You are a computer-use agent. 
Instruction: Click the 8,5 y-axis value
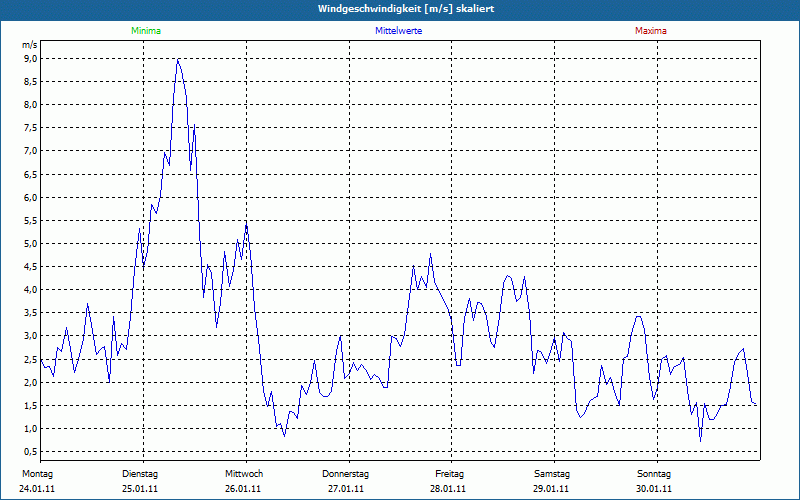click(31, 82)
